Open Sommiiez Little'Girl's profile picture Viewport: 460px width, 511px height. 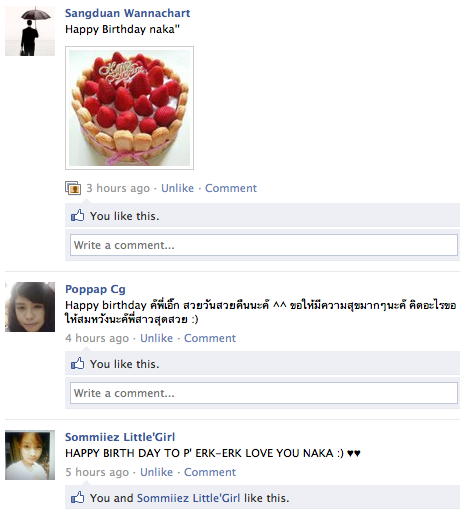[x=30, y=455]
